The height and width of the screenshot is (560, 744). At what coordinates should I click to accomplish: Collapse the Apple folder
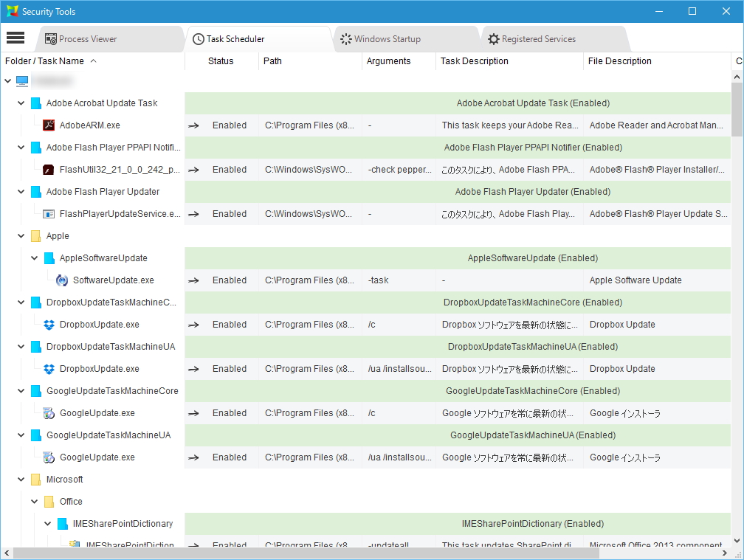(21, 235)
